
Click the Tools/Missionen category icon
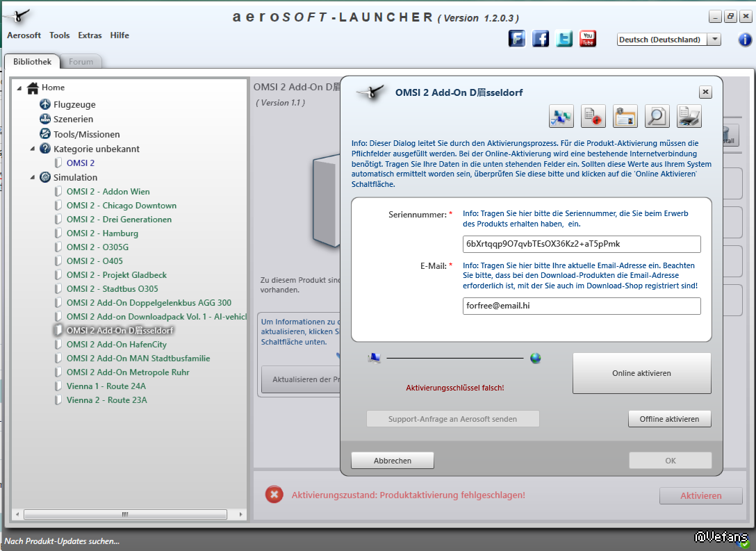pyautogui.click(x=45, y=133)
